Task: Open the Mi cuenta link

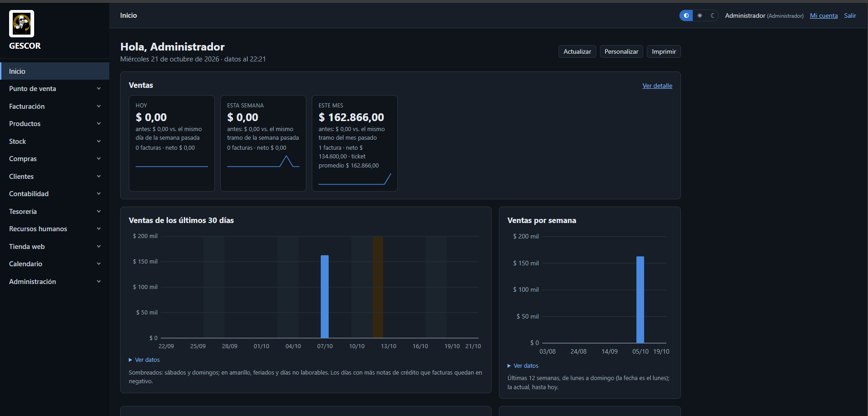Action: pyautogui.click(x=824, y=15)
